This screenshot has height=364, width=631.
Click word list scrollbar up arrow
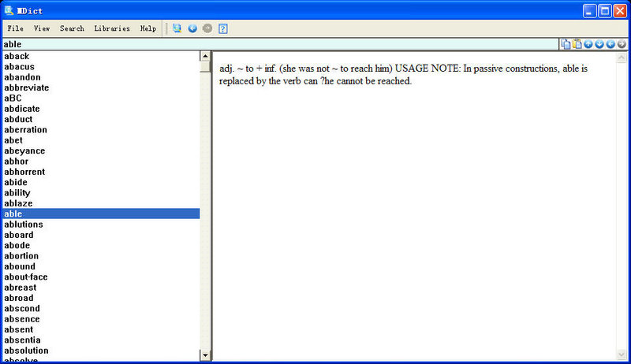206,57
